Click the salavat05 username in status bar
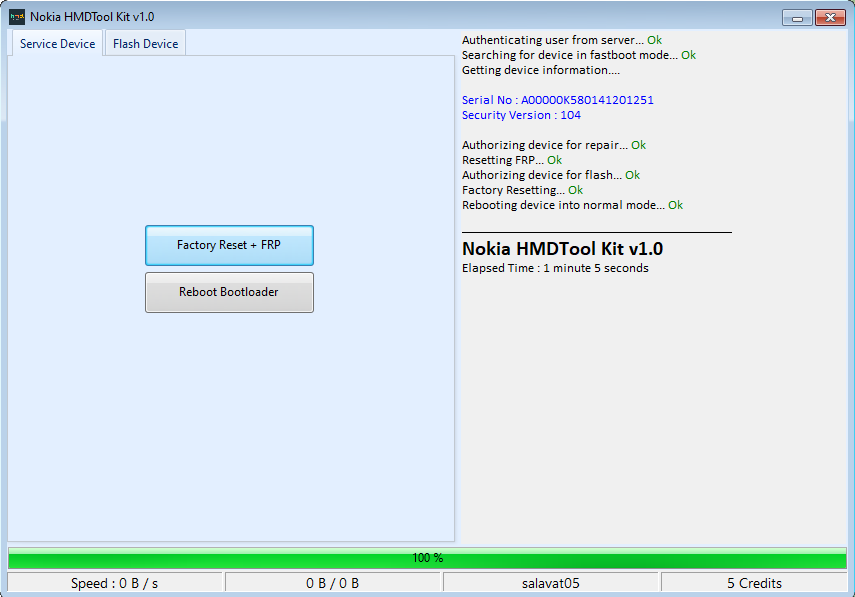 (x=551, y=583)
